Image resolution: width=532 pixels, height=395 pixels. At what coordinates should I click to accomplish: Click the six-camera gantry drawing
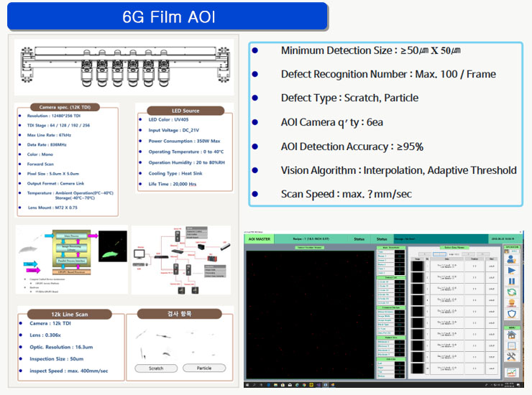coord(124,67)
